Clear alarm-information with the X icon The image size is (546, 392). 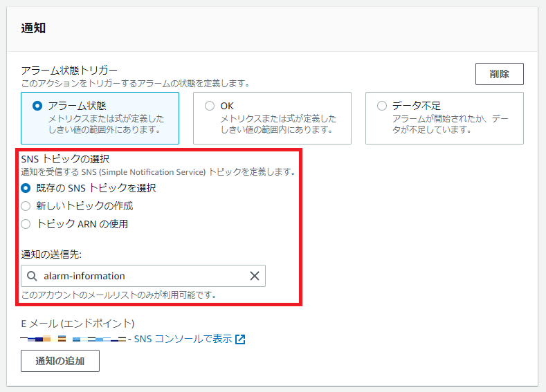[x=255, y=276]
